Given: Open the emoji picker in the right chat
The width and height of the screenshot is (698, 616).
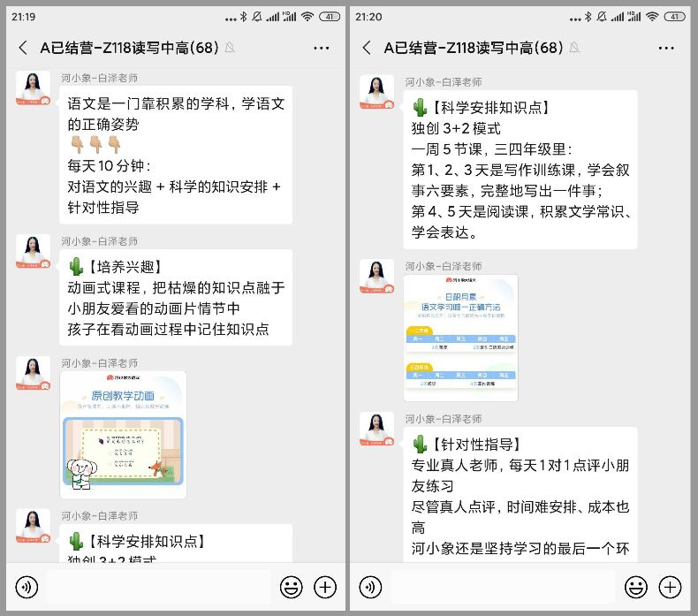Looking at the screenshot, I should (635, 587).
